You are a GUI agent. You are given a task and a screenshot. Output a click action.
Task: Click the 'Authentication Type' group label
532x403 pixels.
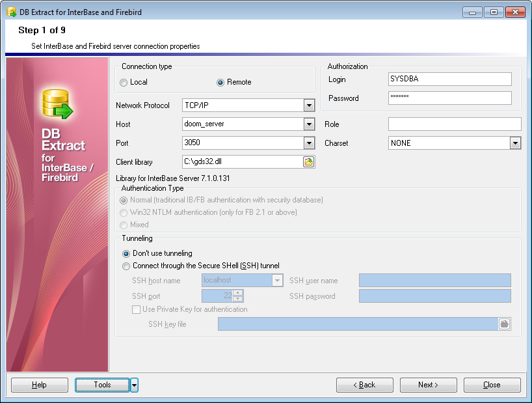point(152,188)
